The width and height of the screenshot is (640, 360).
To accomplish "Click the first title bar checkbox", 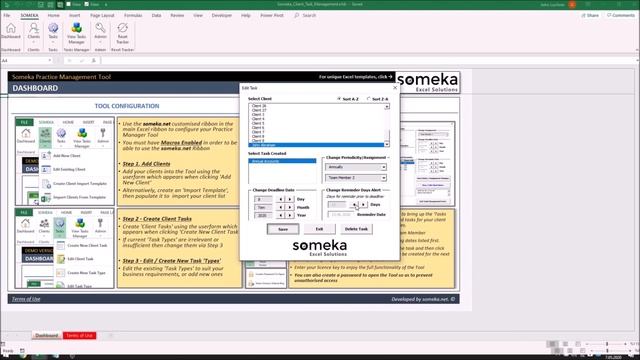I will tap(69, 4).
